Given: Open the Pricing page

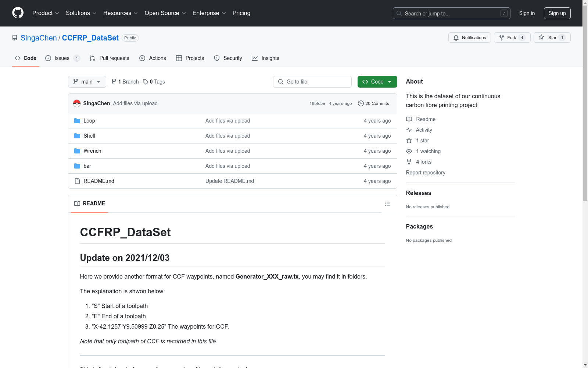Looking at the screenshot, I should tap(241, 13).
